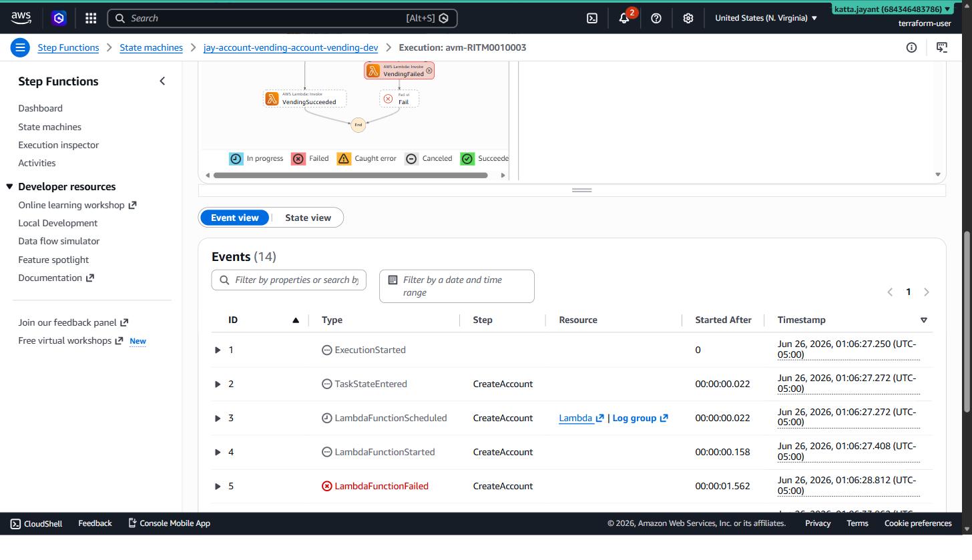Expand event row 3 LambdaFunctionScheduled

tap(218, 418)
